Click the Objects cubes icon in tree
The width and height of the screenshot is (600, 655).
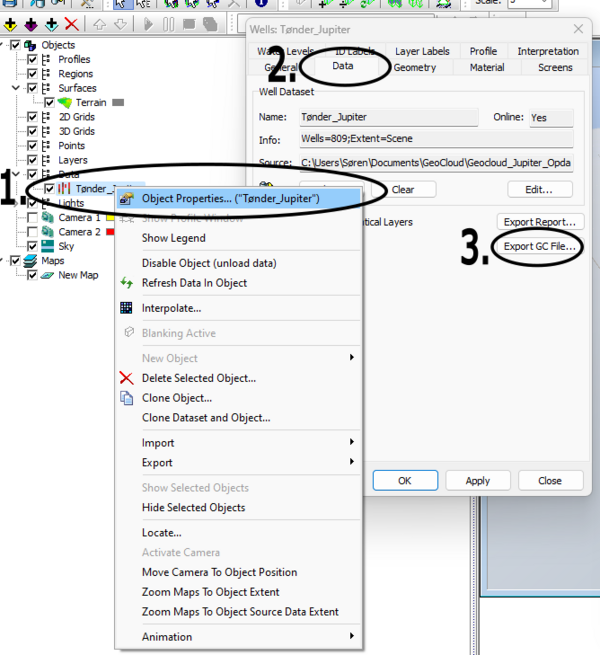[30, 45]
